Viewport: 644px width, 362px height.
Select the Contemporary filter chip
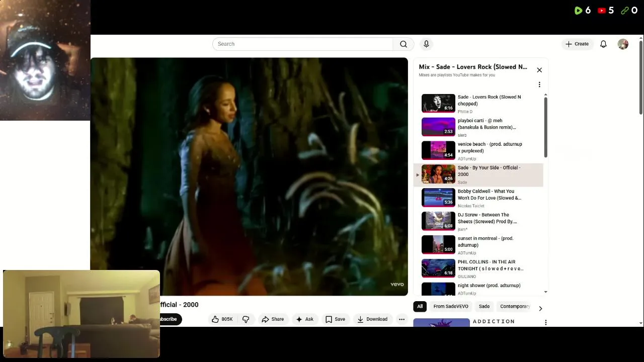tap(514, 306)
